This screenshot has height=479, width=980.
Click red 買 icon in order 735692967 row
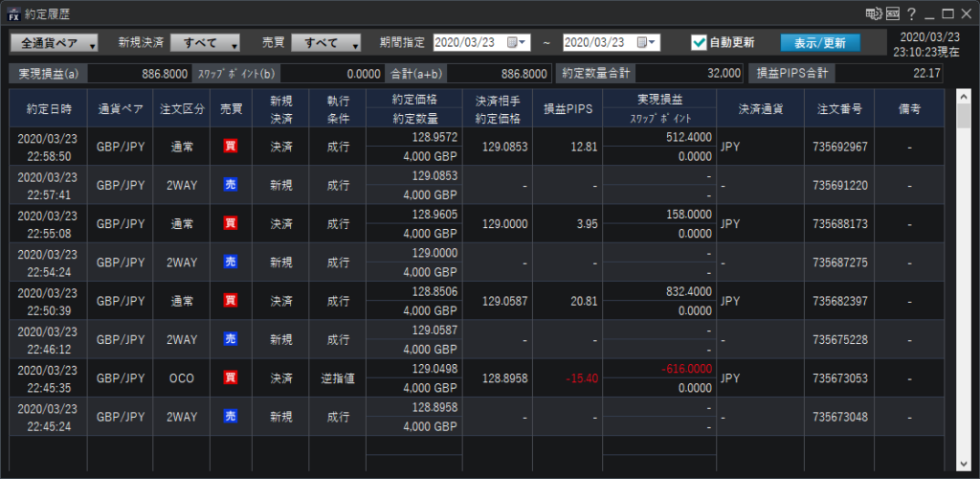point(230,147)
